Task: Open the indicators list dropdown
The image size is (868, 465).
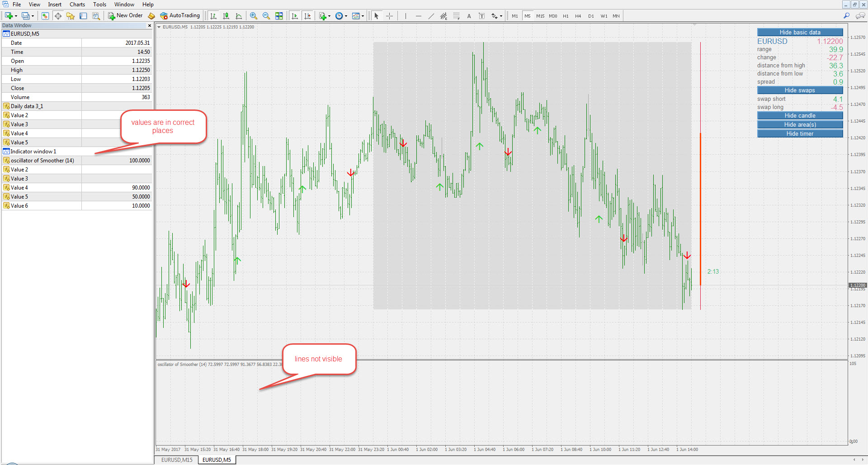Action: point(325,16)
